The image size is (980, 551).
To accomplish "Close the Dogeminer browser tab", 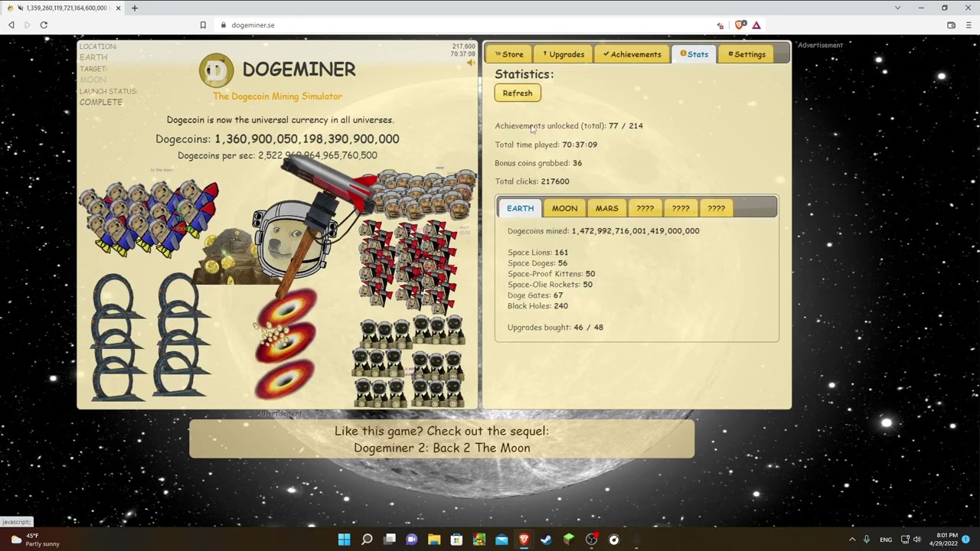I will click(x=119, y=8).
